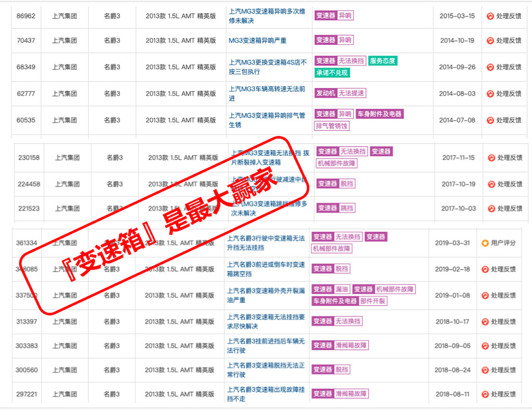Image resolution: width=532 pixels, height=410 pixels.
Task: Open complaint 上汽MG3更换变速箱4S店不按三包执行
Action: tap(268, 67)
